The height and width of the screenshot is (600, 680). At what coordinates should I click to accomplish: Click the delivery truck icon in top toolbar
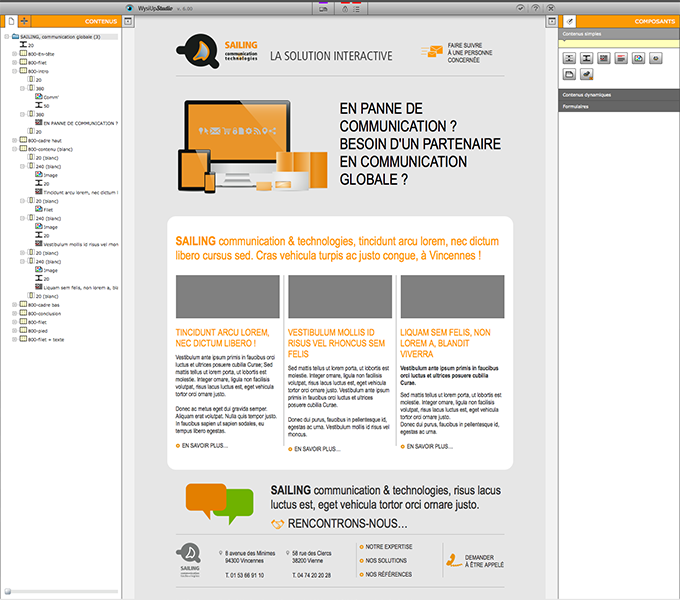tap(323, 9)
